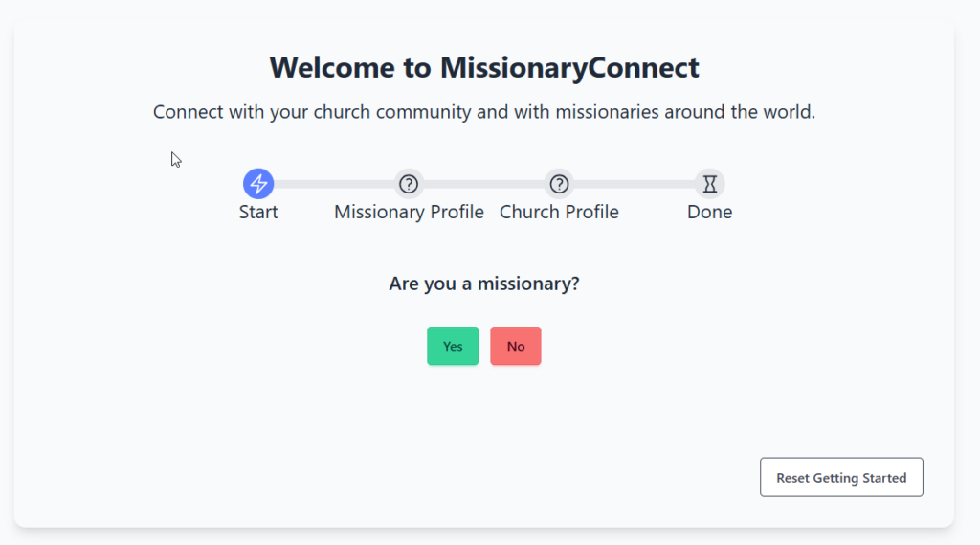Click the Reset Getting Started button
This screenshot has height=545, width=980.
(841, 477)
